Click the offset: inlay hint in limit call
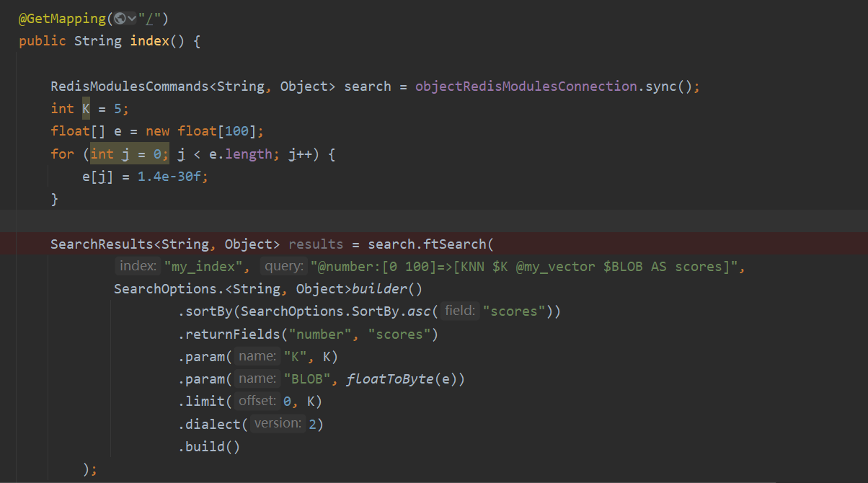This screenshot has width=868, height=483. click(257, 401)
